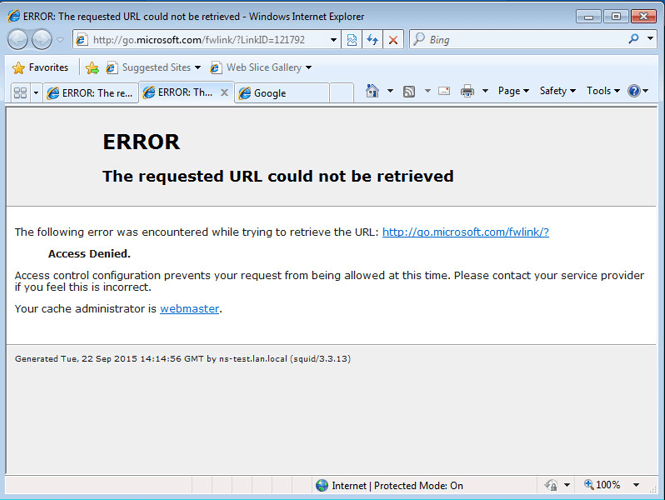Click the ERROR heading
The width and height of the screenshot is (665, 500).
click(x=141, y=142)
